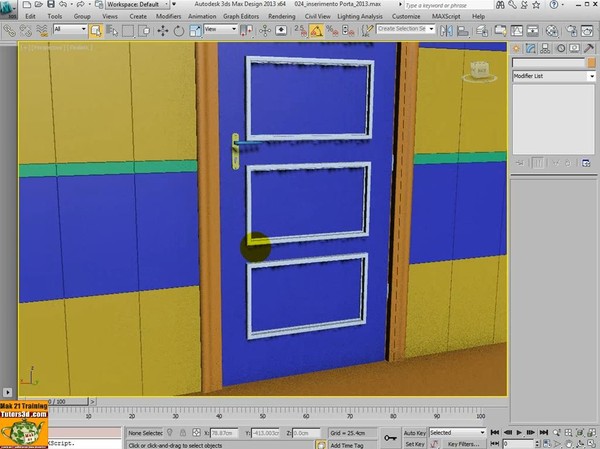Open Reference Coordinate System 'View' dropdown
This screenshot has width=600, height=449.
[220, 29]
